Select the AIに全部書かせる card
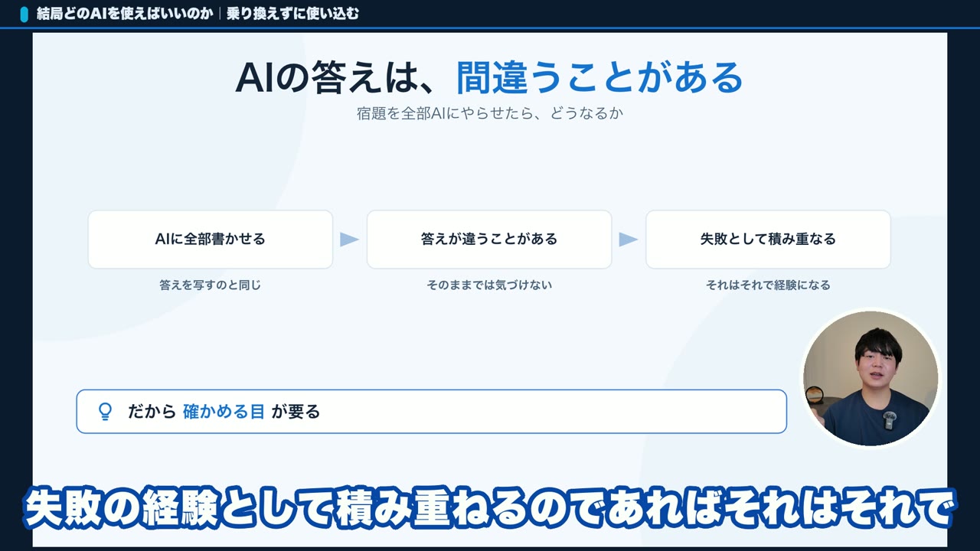This screenshot has height=551, width=980. coord(211,240)
